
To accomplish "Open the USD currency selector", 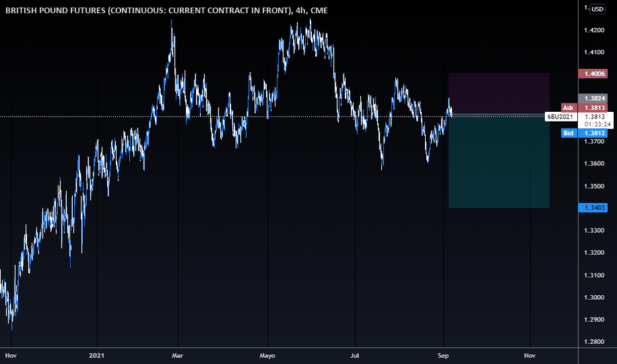I will tap(597, 9).
